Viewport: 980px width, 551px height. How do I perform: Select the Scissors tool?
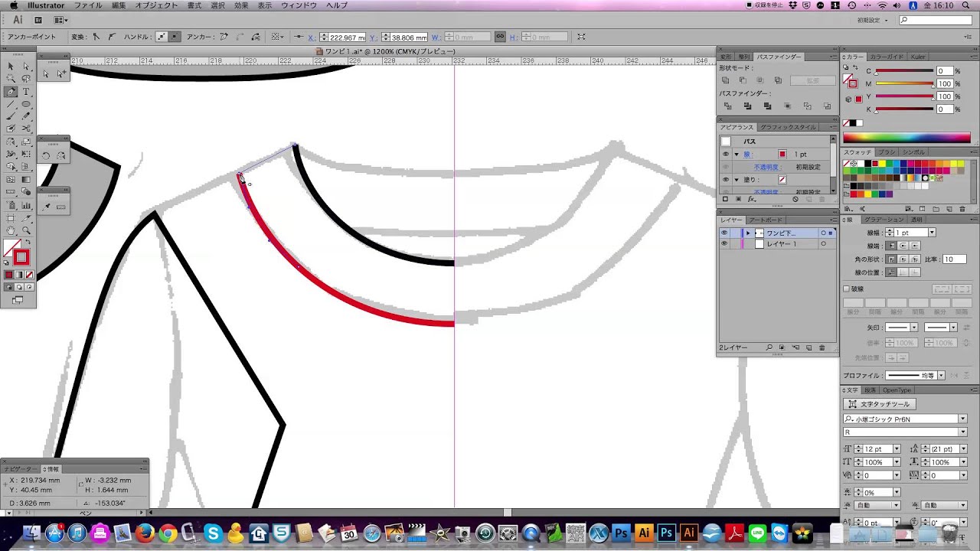click(26, 129)
